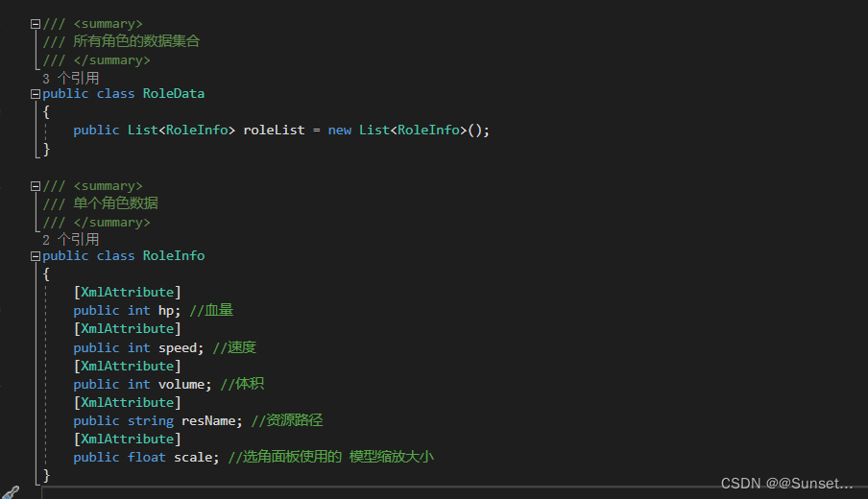This screenshot has width=868, height=499.
Task: Collapse the RoleData class definition
Action: pos(36,94)
